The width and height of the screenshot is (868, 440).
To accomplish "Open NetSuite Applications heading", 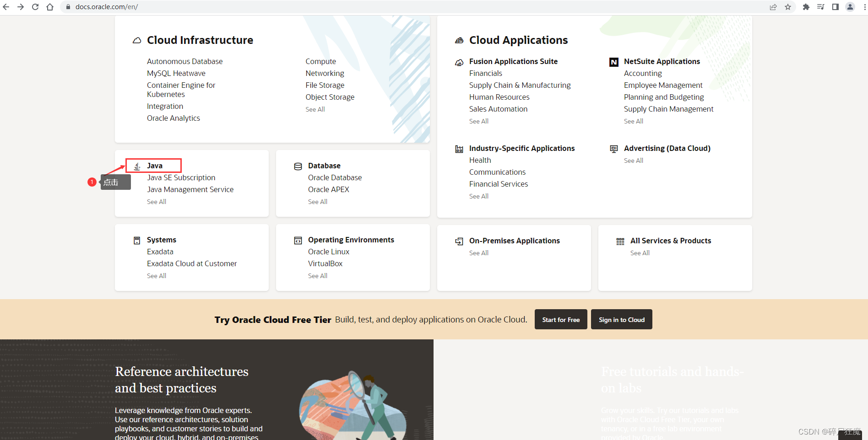I will (662, 61).
